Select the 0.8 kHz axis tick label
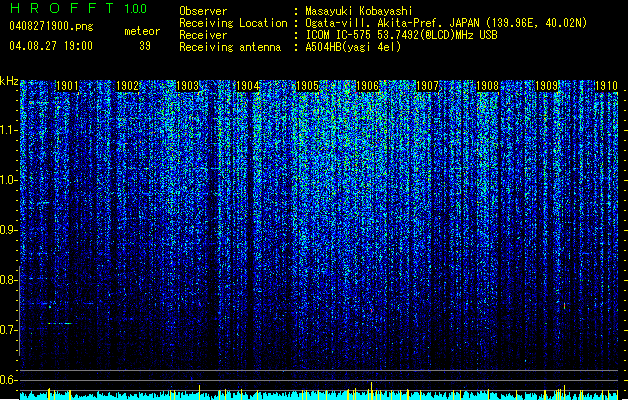Image resolution: width=629 pixels, height=400 pixels. point(8,280)
